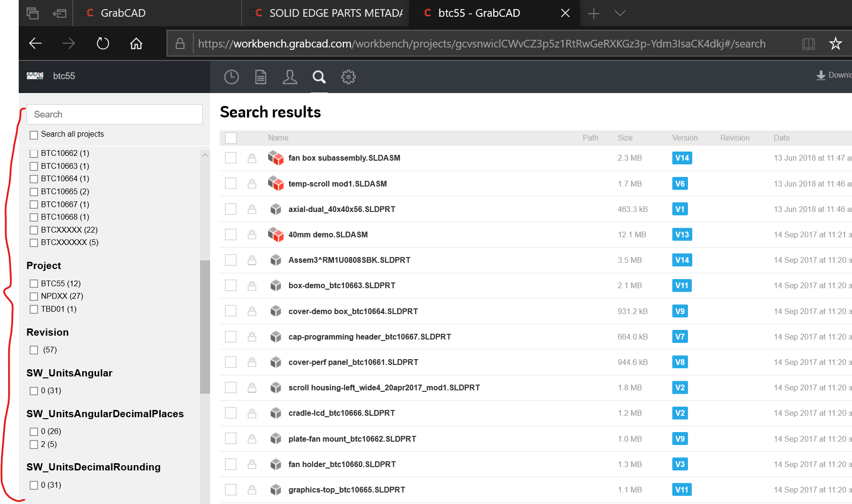Click the btc55 project name
Viewport: 852px width, 504px height.
[64, 76]
